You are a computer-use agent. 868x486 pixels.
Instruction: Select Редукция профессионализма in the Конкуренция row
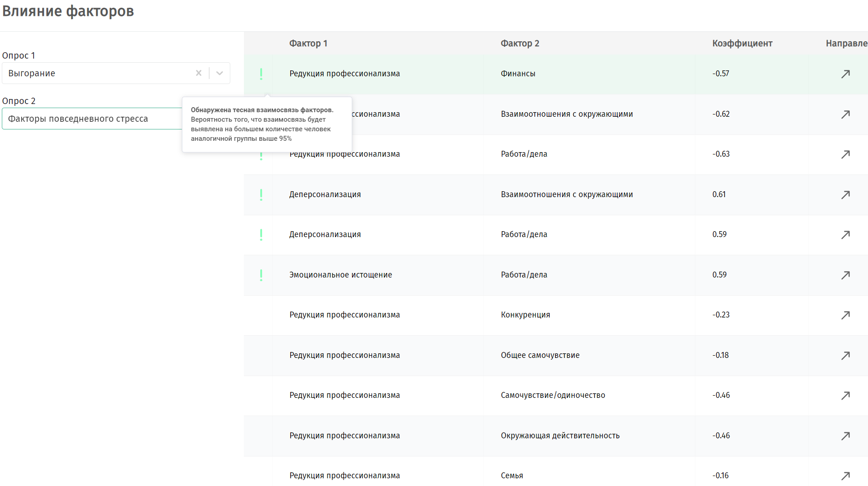click(345, 315)
